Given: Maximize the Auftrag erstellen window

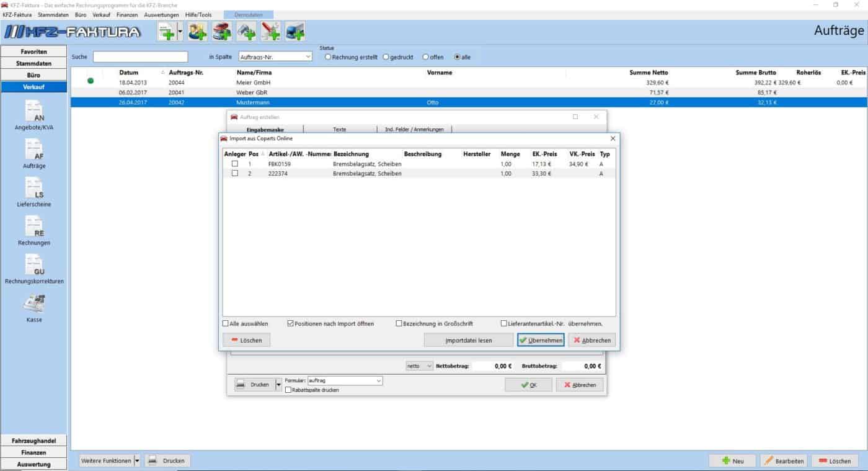Looking at the screenshot, I should point(575,117).
